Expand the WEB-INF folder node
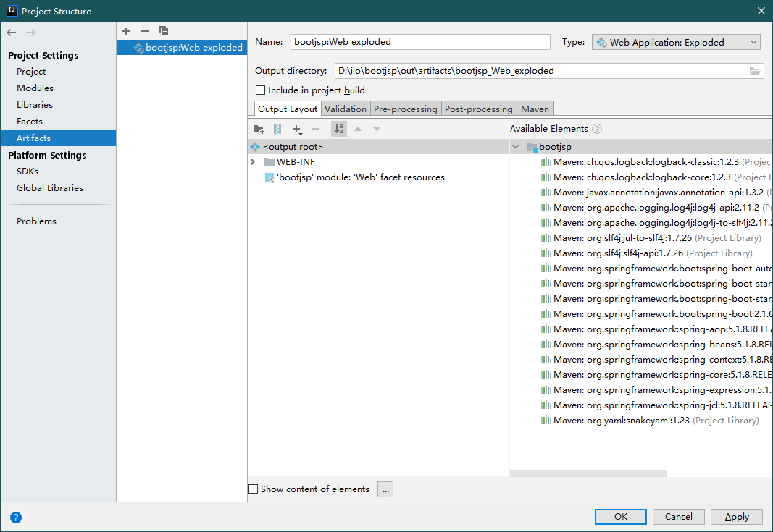The height and width of the screenshot is (532, 773). point(253,162)
